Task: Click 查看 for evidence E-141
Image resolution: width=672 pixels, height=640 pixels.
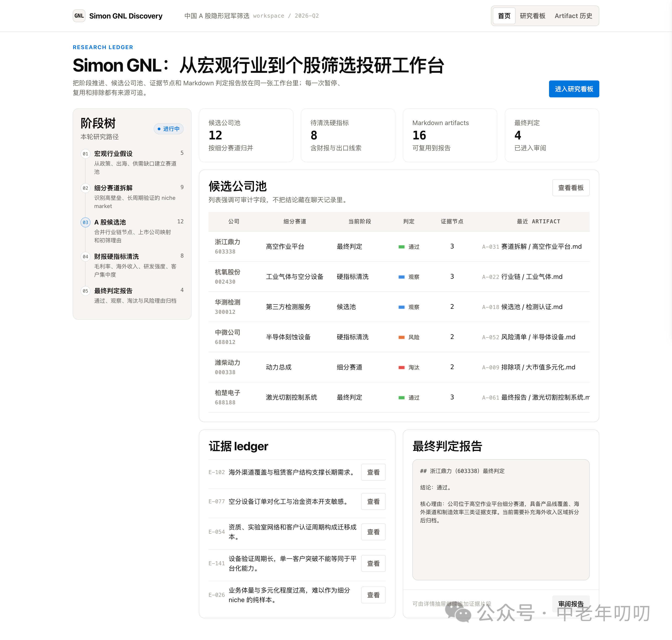Action: point(373,564)
